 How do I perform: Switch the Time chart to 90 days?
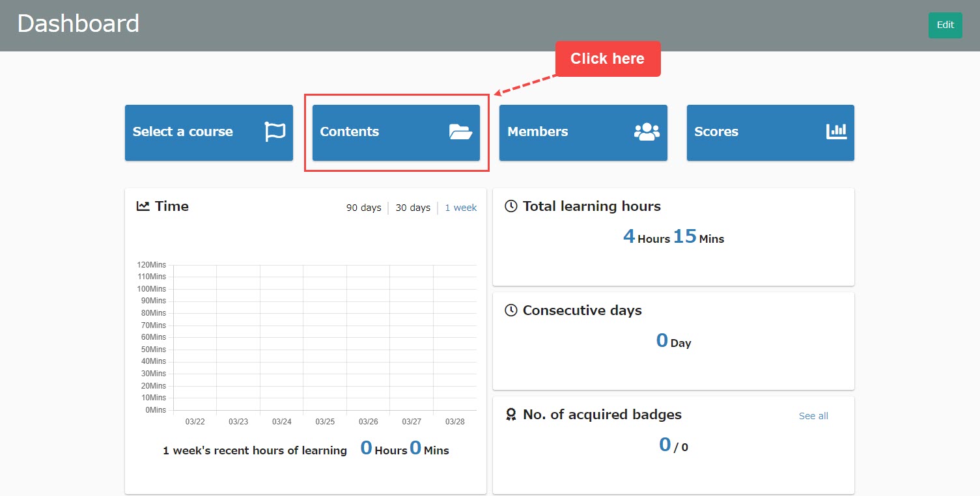pyautogui.click(x=363, y=208)
